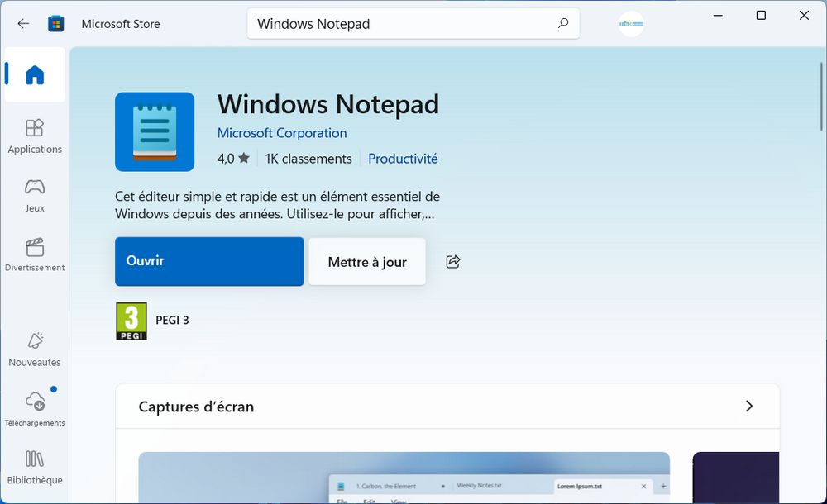The height and width of the screenshot is (504, 827).
Task: Open the Microsoft Corporation publisher link
Action: tap(282, 133)
